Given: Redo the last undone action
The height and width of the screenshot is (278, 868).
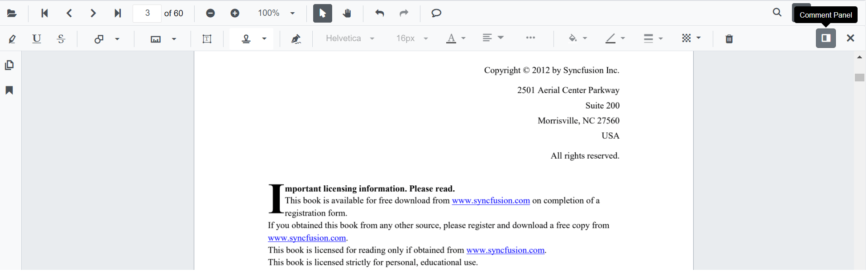Looking at the screenshot, I should [x=404, y=13].
